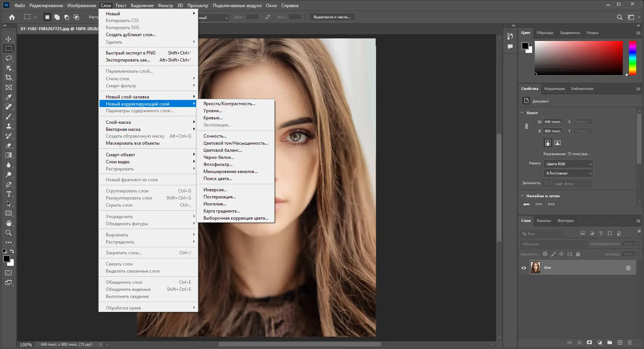Click the Выделение и маска... button
The image size is (644, 349).
tap(332, 17)
